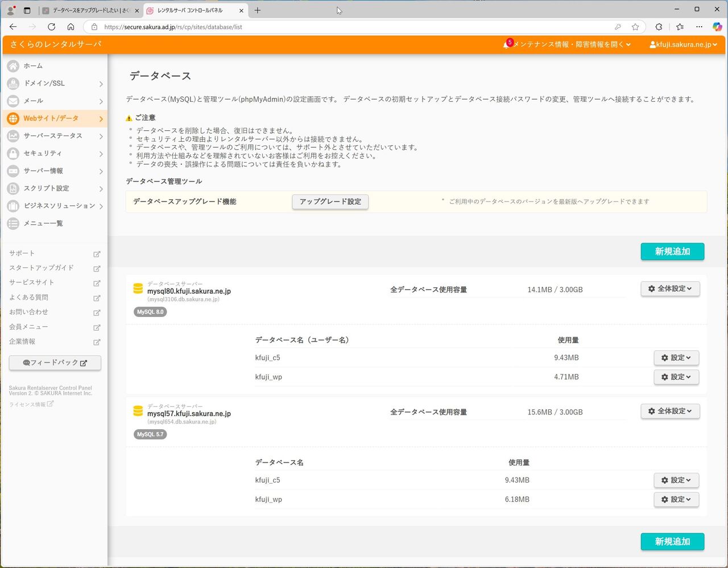Click the 15.6MB / 3.00GB usage value
The height and width of the screenshot is (568, 728).
(555, 412)
